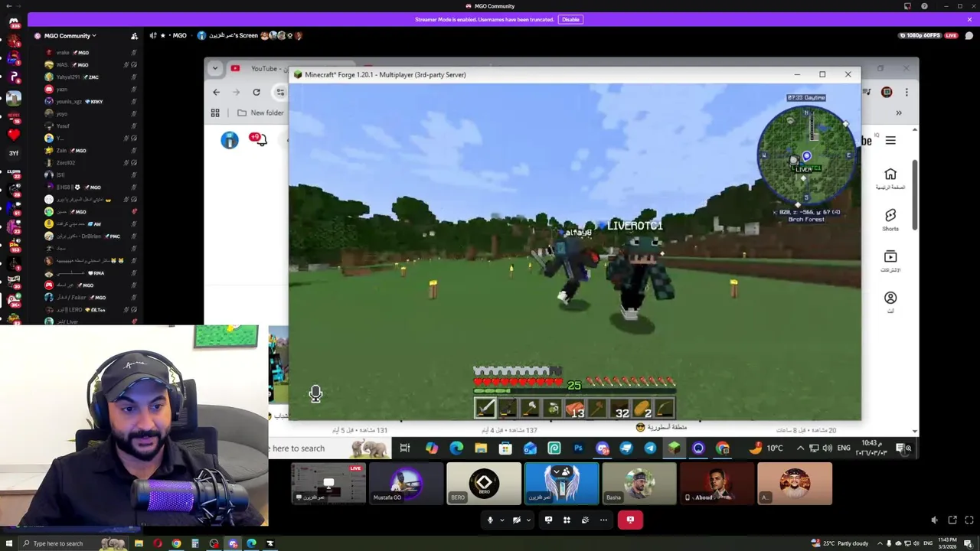
Task: Toggle YouTube guide hamburger menu
Action: pyautogui.click(x=890, y=140)
